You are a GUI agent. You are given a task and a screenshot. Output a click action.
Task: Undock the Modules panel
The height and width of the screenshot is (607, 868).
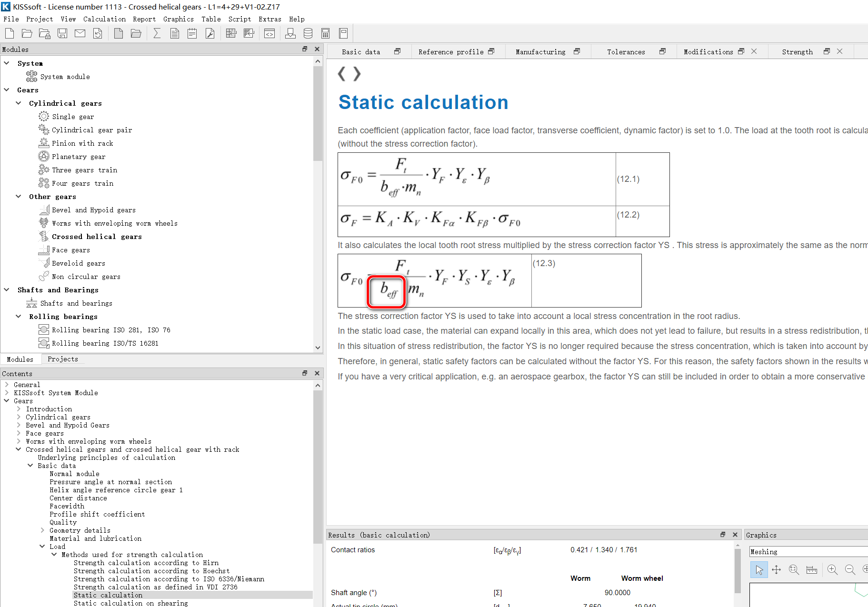[305, 49]
